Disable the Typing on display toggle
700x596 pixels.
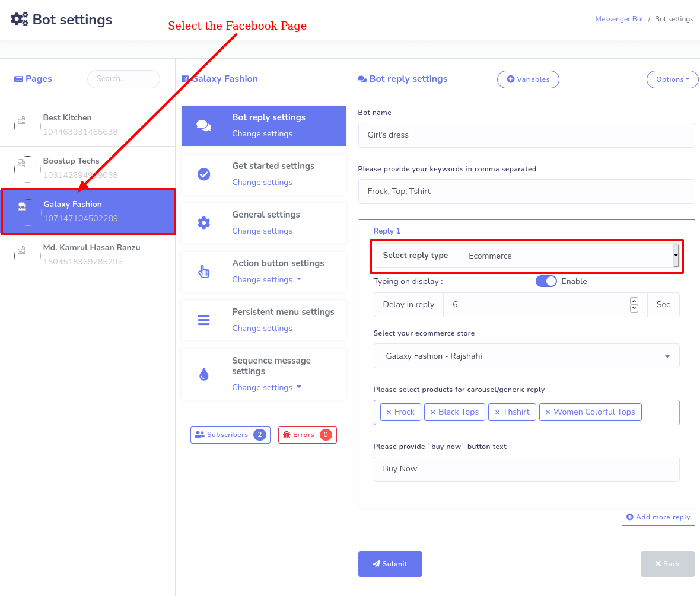(546, 281)
